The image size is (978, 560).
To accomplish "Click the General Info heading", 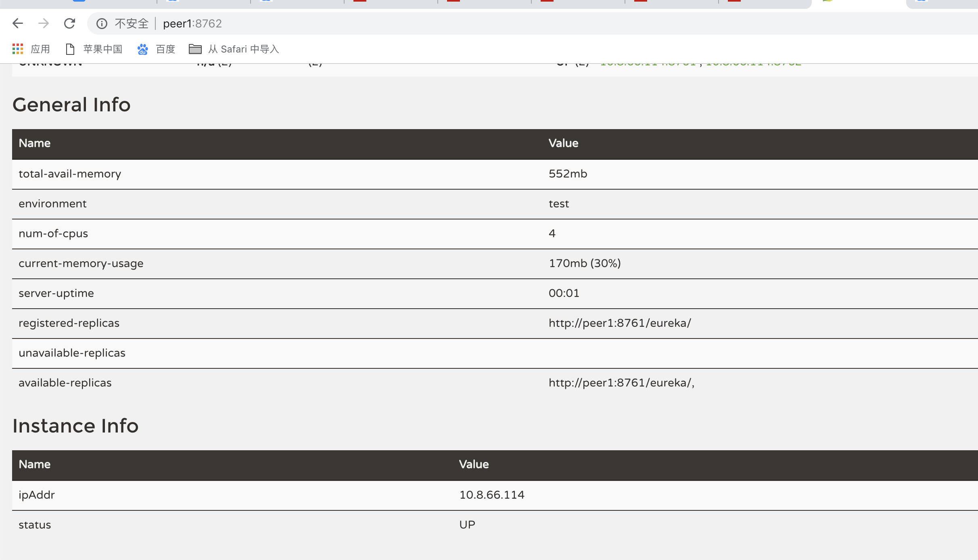I will click(x=71, y=104).
